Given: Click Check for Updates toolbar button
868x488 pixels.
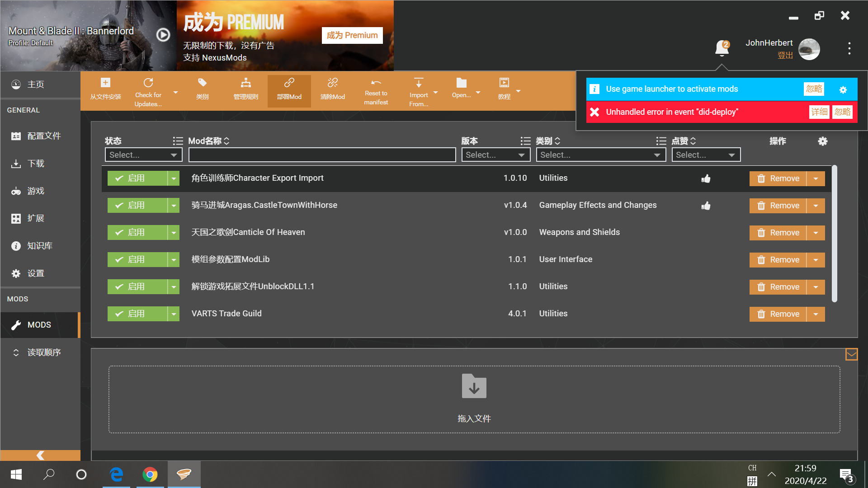Looking at the screenshot, I should click(148, 92).
